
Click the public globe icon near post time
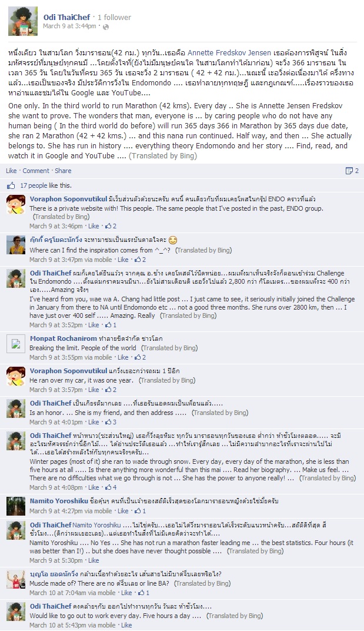point(106,27)
